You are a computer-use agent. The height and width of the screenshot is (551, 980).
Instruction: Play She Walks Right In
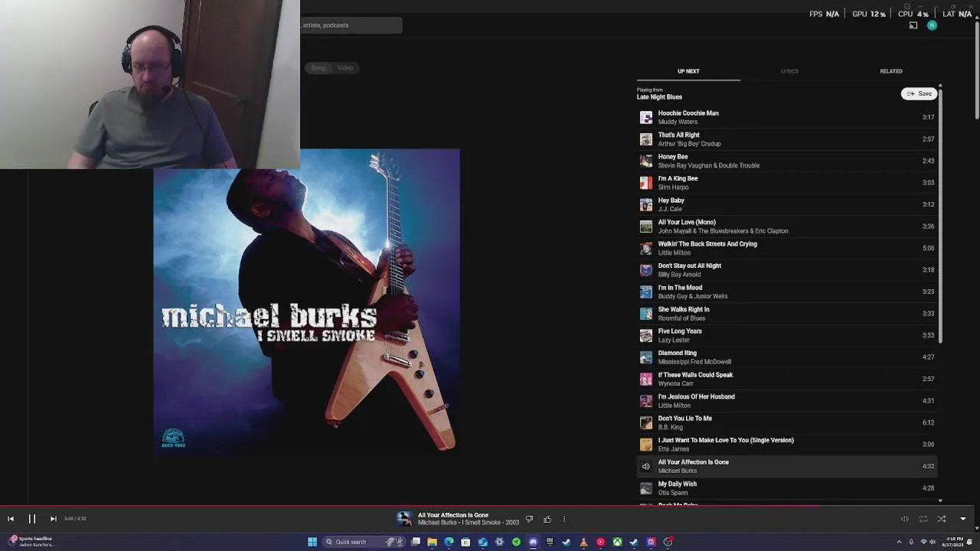pyautogui.click(x=786, y=314)
